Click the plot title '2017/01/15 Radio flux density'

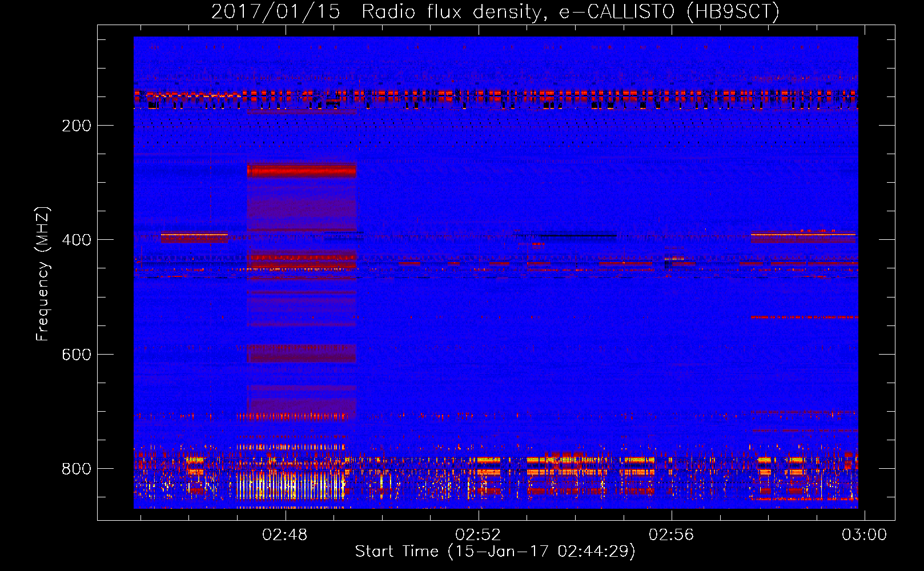(496, 11)
